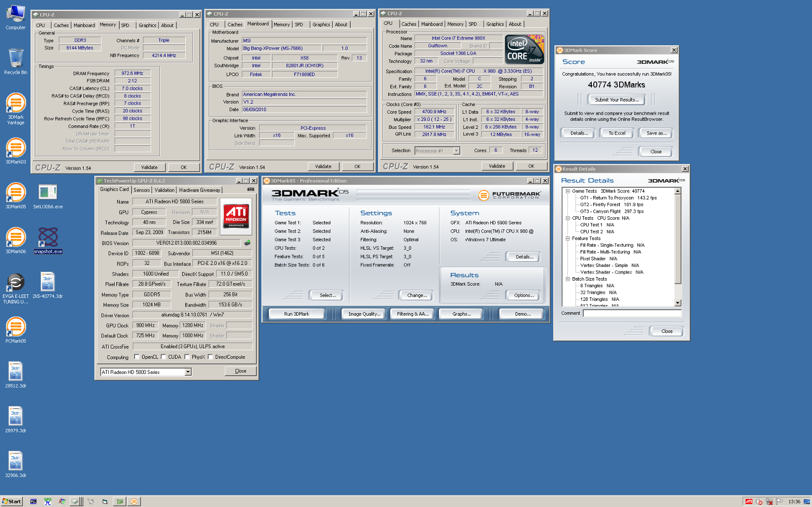
Task: Click Run 3DMark button
Action: (297, 314)
